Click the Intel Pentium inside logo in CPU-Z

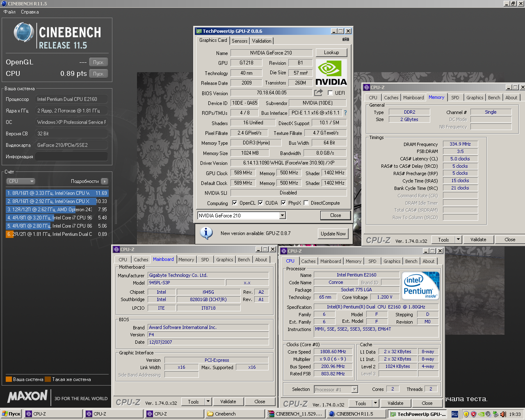coord(420,285)
